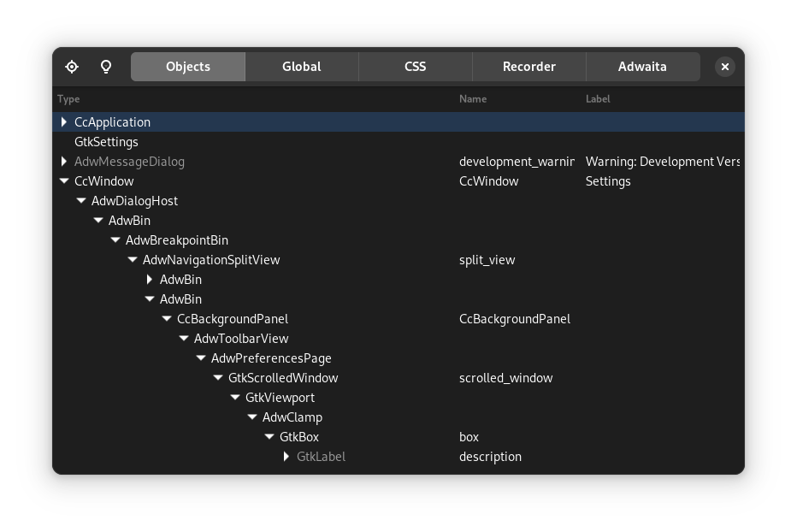Click the lightbulb details icon

(106, 67)
